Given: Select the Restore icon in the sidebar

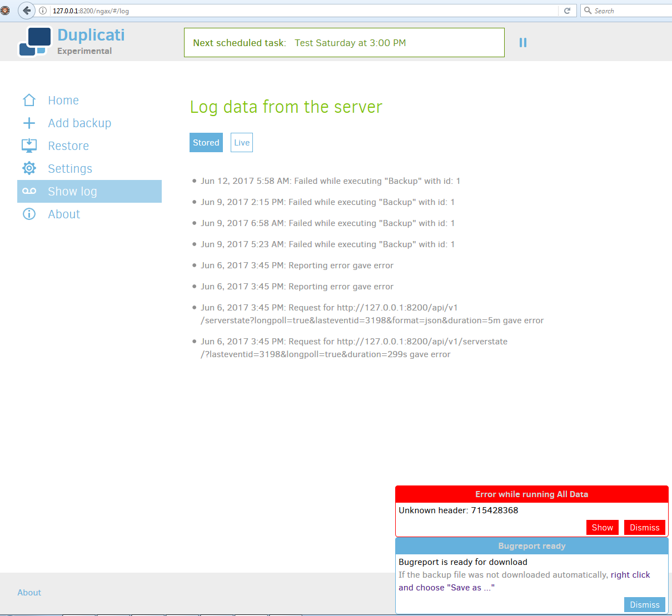Looking at the screenshot, I should [x=29, y=145].
